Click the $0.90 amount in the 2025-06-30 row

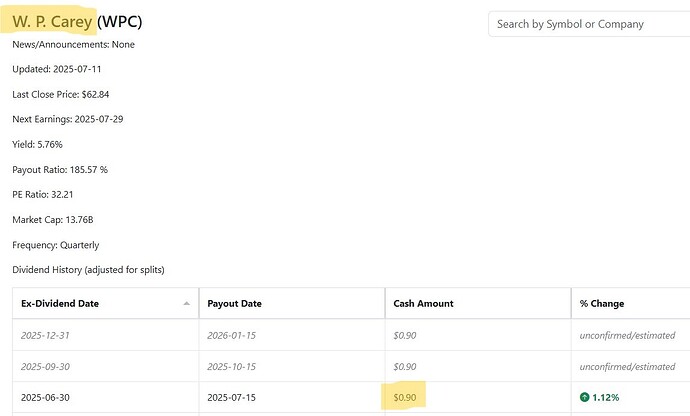[405, 398]
